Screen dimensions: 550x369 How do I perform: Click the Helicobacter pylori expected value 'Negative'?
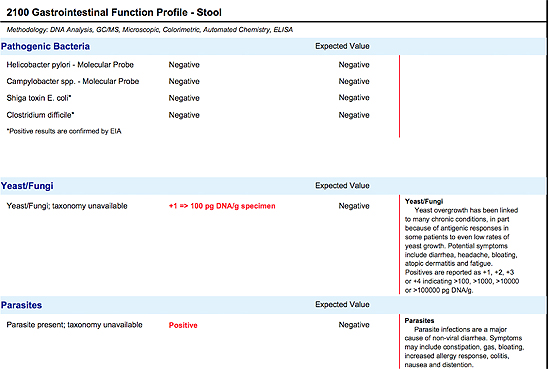354,65
